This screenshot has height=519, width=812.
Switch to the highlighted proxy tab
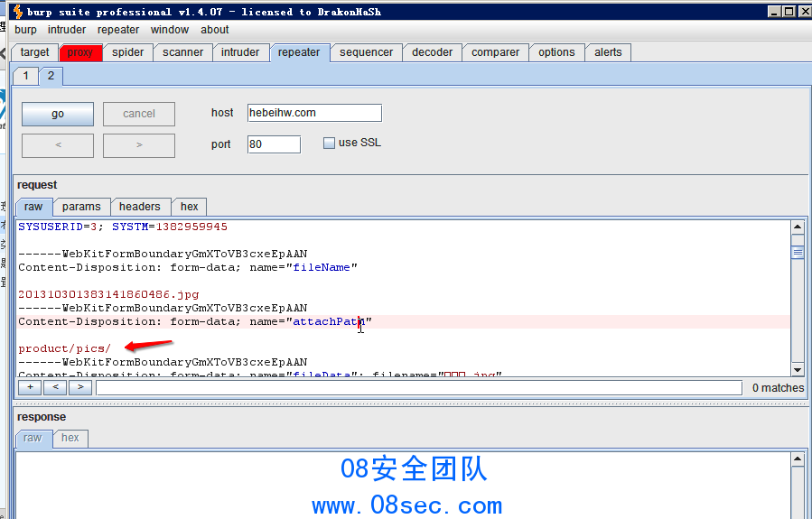[x=80, y=52]
